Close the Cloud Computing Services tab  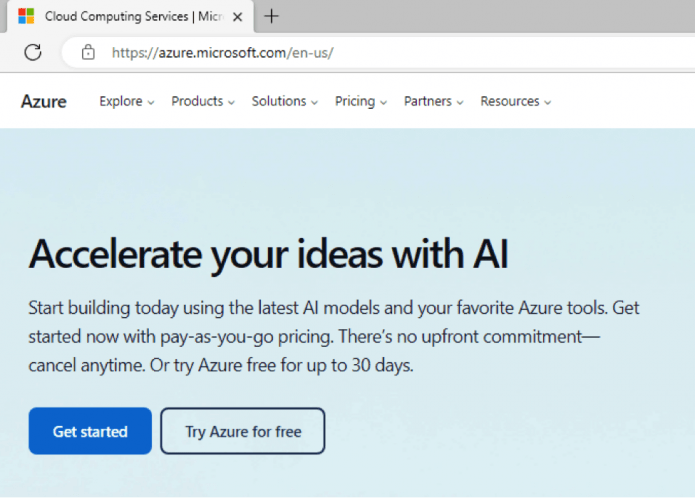coord(237,17)
